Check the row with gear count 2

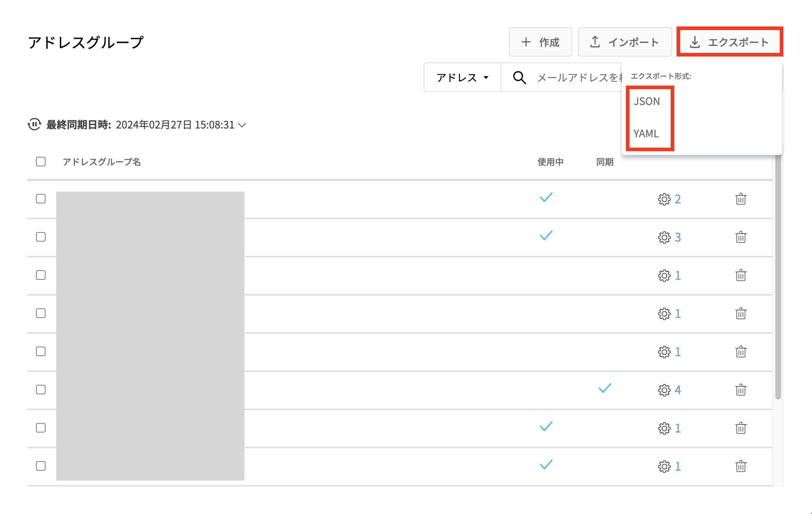(41, 199)
